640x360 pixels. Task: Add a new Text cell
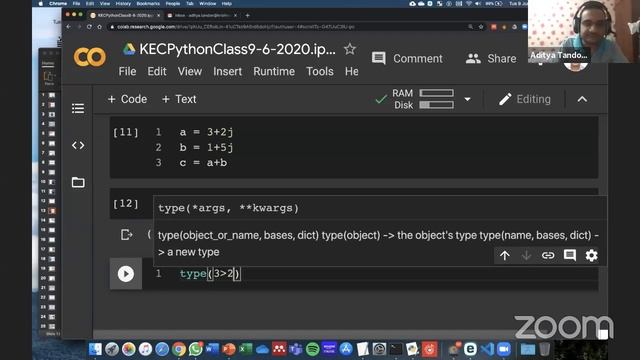[179, 99]
